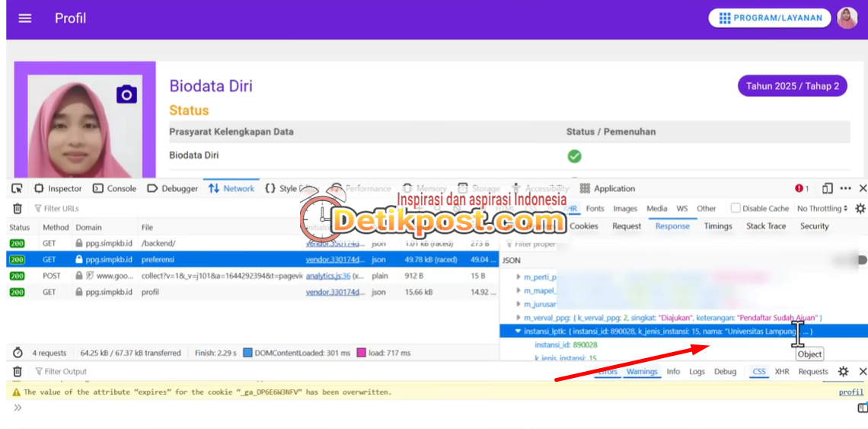Screen dimensions: 868x429
Task: Click the PROGRAM/LAYANAN button
Action: [x=770, y=18]
